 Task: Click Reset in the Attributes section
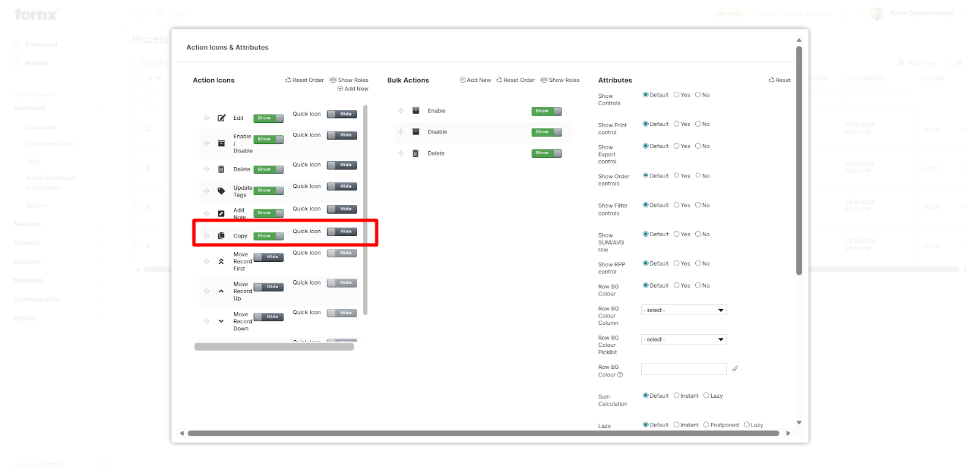pyautogui.click(x=780, y=80)
